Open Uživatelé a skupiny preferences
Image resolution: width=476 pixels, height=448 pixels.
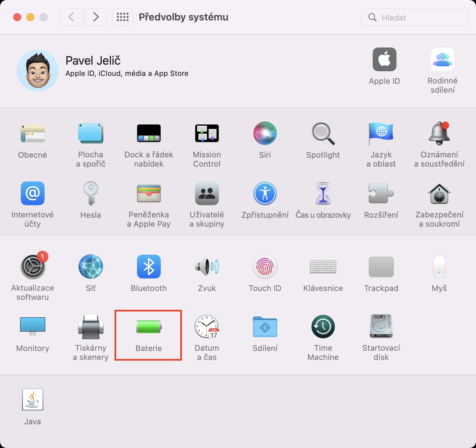[x=207, y=193]
